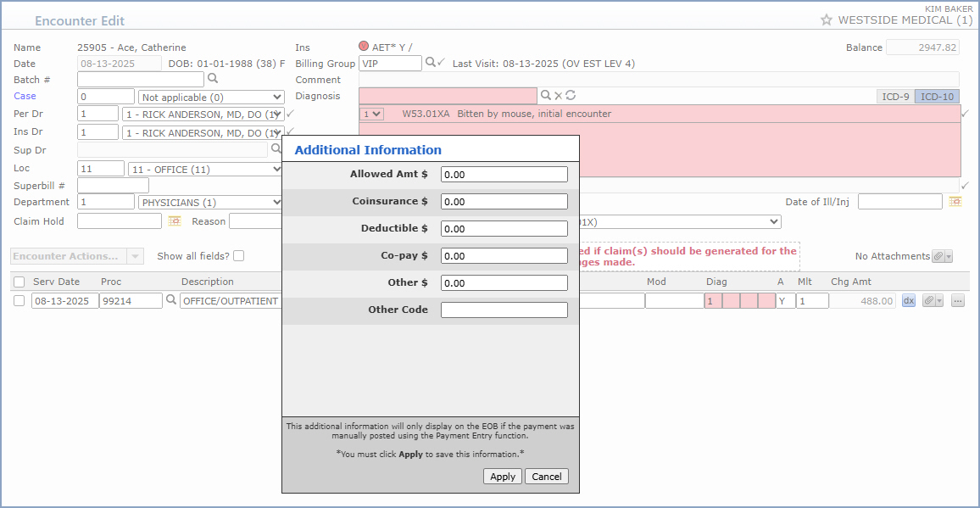Open the No Attachments dropdown arrow
Screen dimensions: 980x508
coord(949,256)
